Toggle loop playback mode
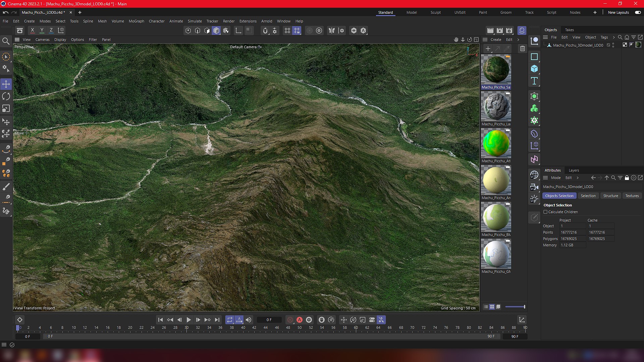Image resolution: width=644 pixels, height=362 pixels. coord(229,320)
